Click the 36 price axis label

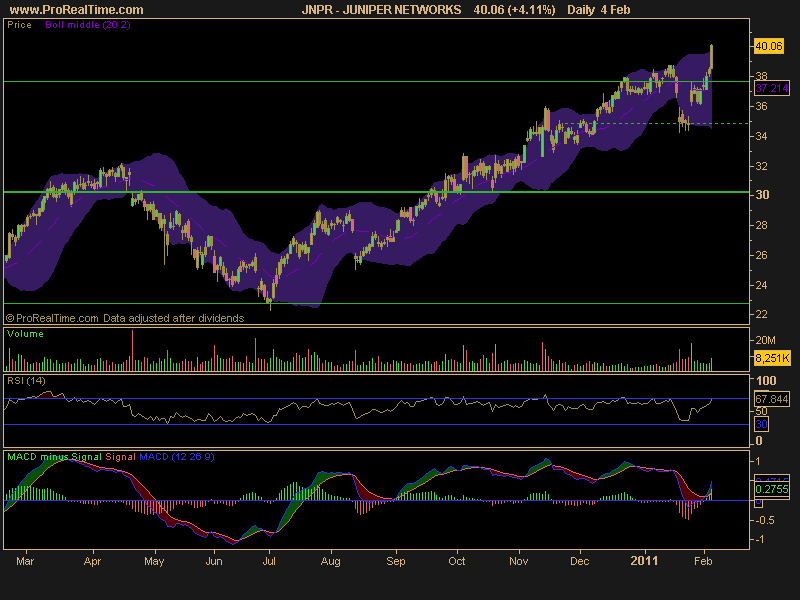[761, 106]
